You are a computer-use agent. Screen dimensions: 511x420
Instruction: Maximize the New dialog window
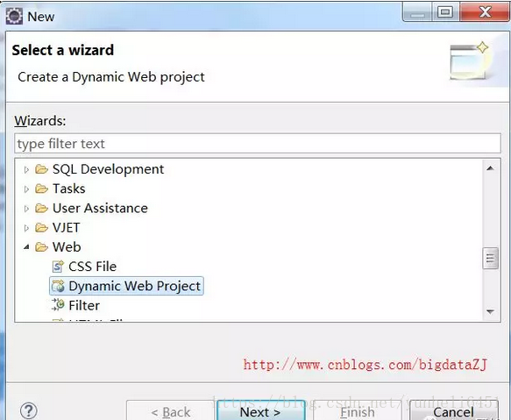445,12
